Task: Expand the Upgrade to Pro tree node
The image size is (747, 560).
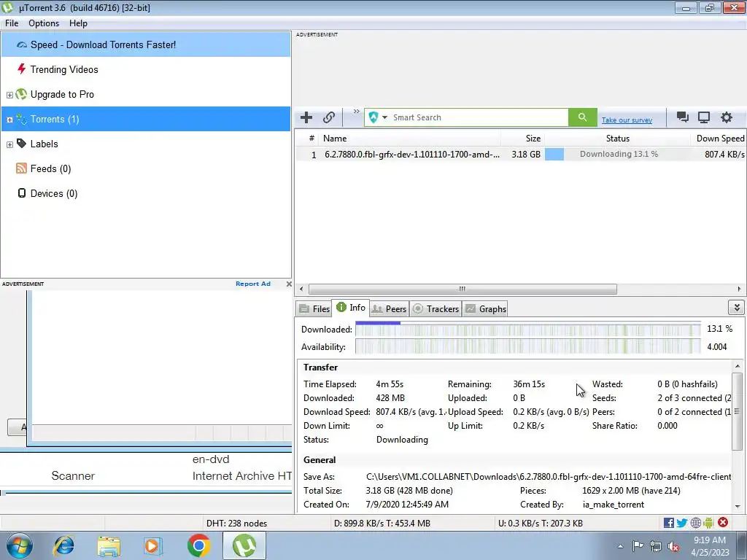Action: click(9, 95)
